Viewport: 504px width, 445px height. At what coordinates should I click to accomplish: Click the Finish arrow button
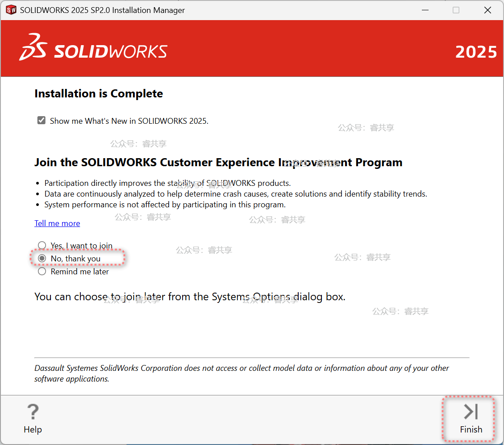(471, 419)
